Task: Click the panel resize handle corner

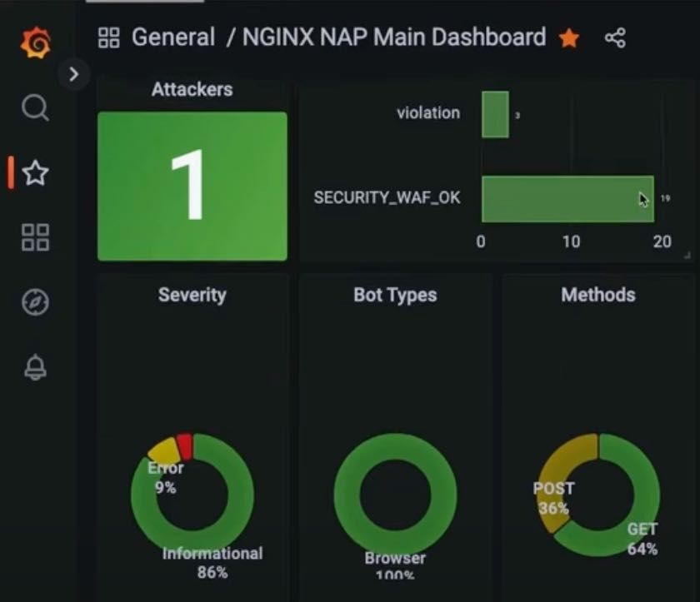Action: pyautogui.click(x=687, y=256)
